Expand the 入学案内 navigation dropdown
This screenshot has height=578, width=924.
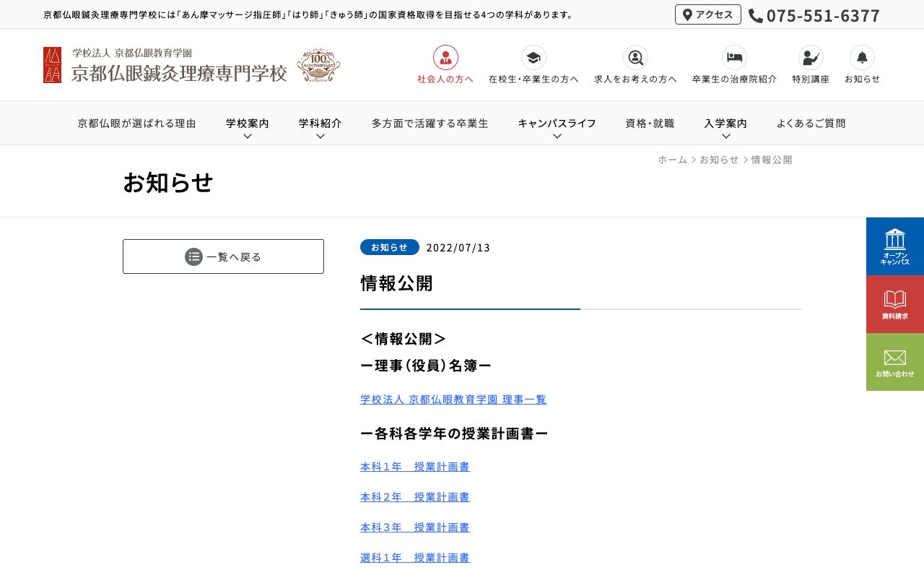click(725, 123)
